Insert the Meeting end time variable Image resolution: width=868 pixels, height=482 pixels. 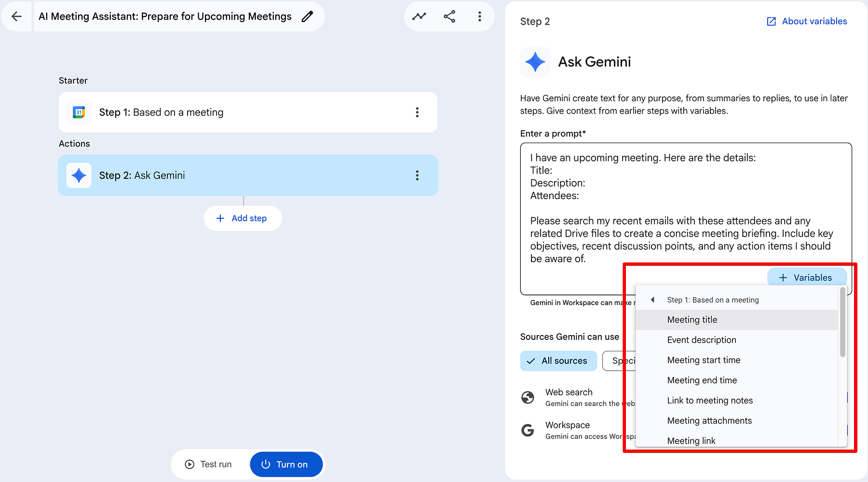pos(737,381)
